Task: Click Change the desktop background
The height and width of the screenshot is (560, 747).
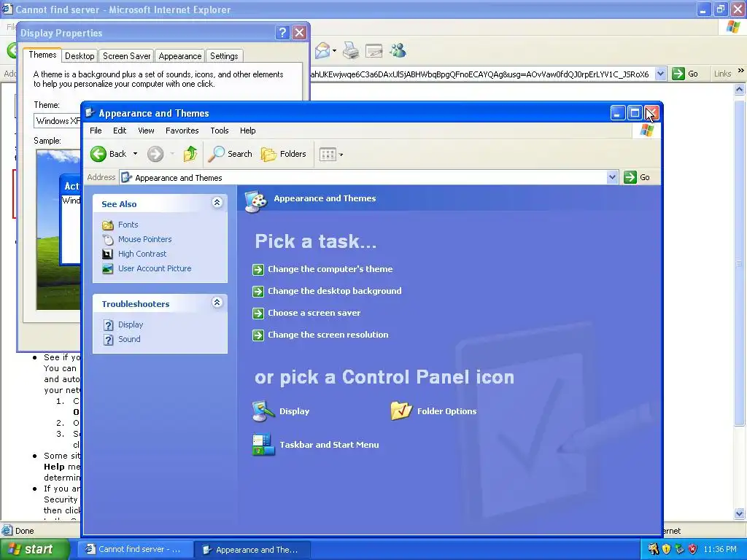Action: click(334, 291)
